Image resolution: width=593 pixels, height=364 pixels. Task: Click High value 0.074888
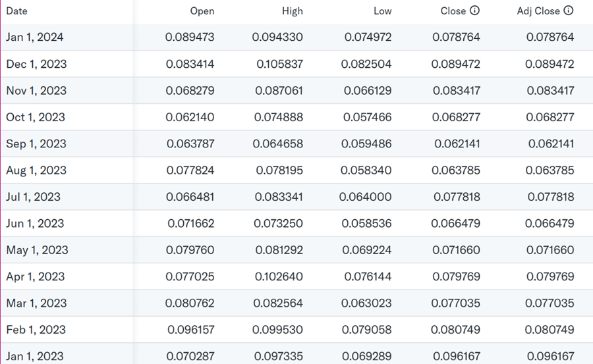pos(279,117)
